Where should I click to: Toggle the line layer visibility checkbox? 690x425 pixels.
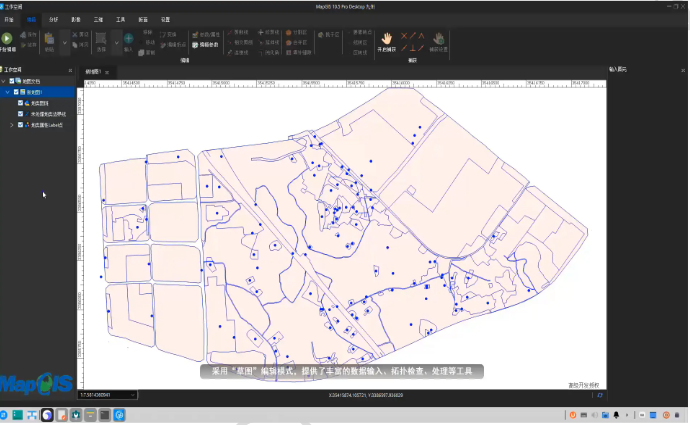[x=20, y=114]
